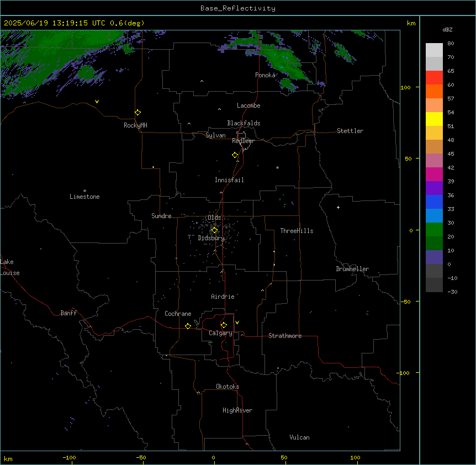476x465 pixels.
Task: Click the red swatch in the dBZ legend
Action: click(x=434, y=77)
